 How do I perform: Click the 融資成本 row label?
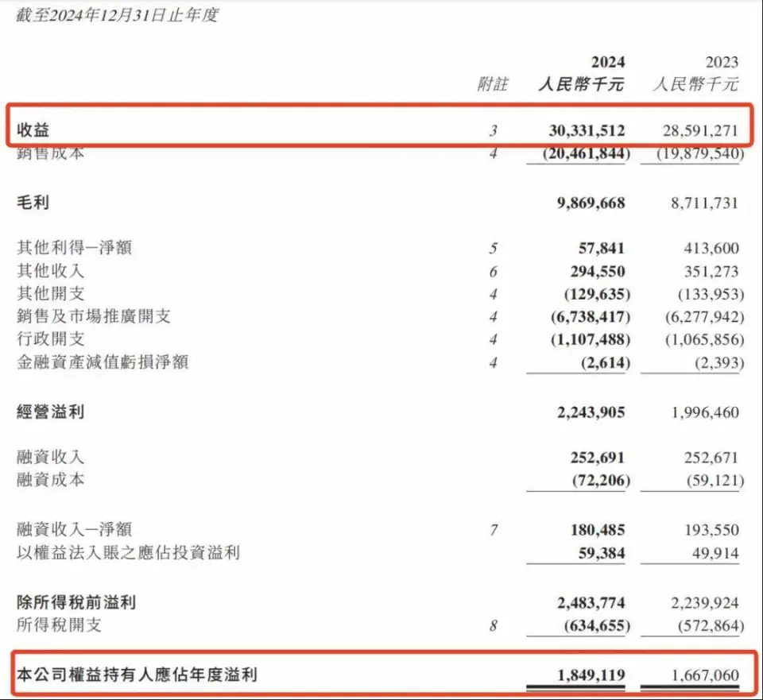tap(50, 480)
